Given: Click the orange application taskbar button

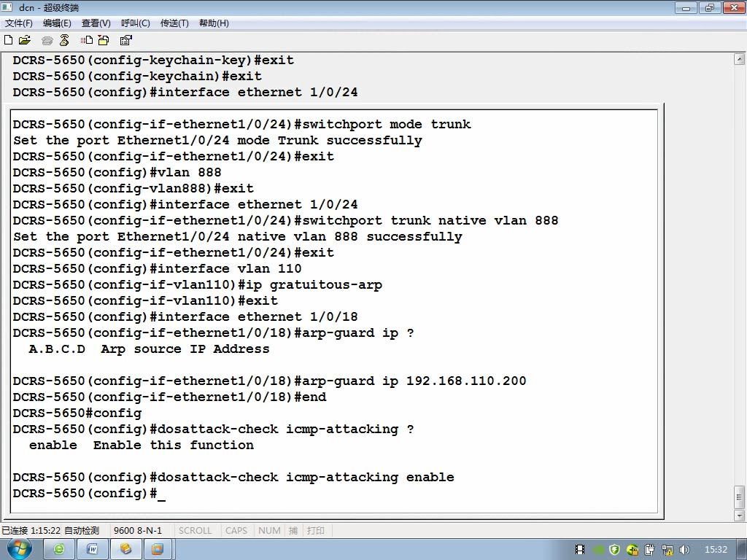Looking at the screenshot, I should coord(158,549).
